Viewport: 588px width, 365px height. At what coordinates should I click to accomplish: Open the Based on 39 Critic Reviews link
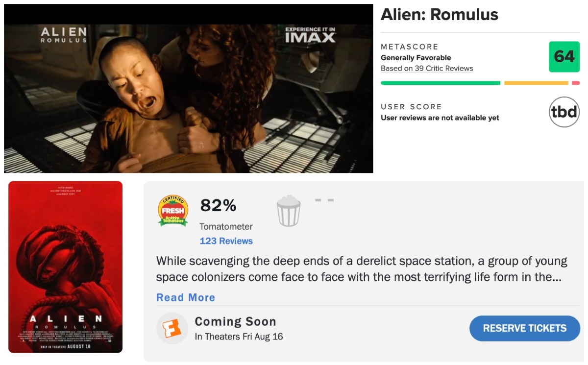(x=427, y=69)
